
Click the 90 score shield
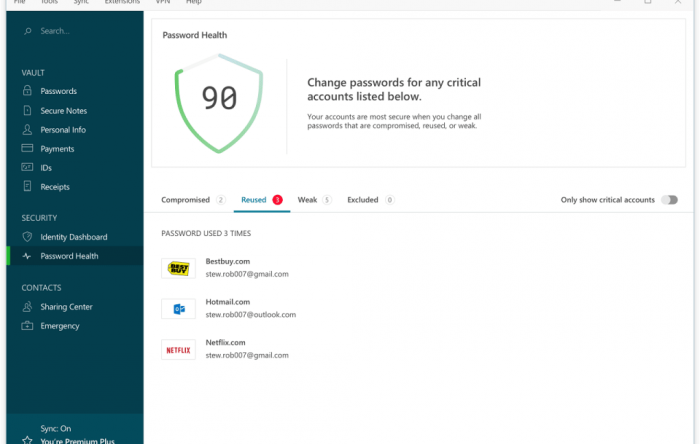coord(219,103)
